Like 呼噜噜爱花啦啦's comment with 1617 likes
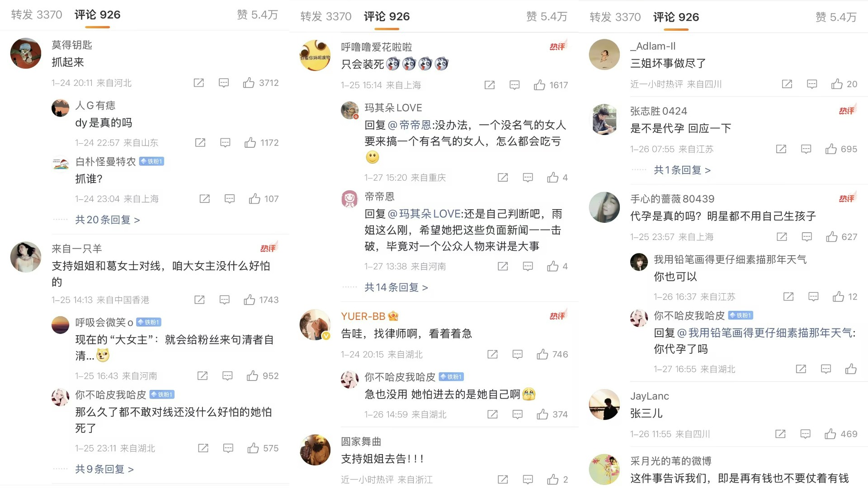The width and height of the screenshot is (868, 488). click(539, 85)
